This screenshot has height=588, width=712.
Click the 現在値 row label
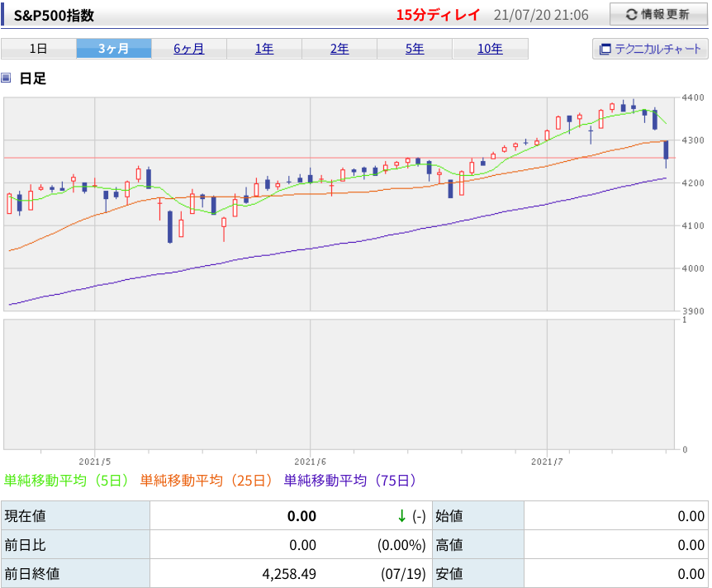[25, 516]
